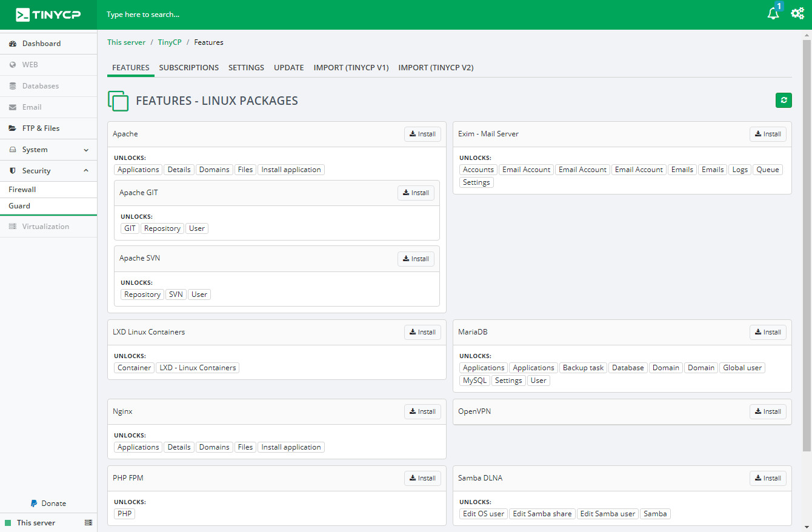Click the LXD - Linux Containers tag
812x532 pixels.
click(198, 368)
